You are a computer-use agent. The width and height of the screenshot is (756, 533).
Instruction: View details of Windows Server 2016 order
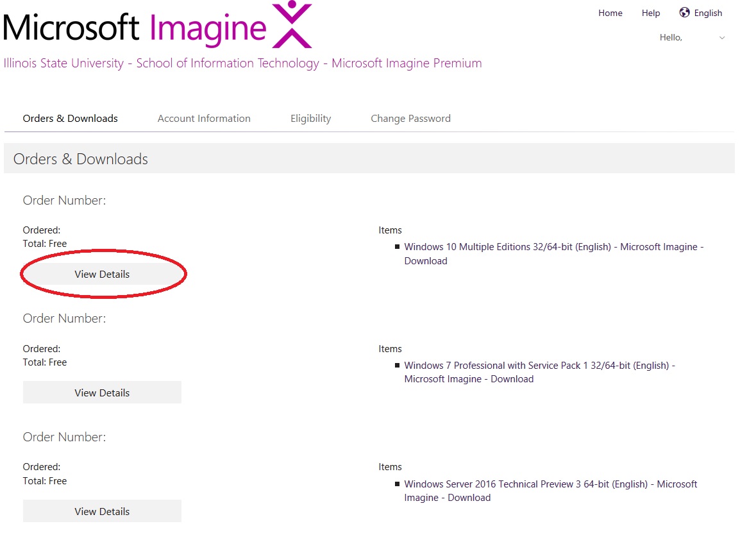coord(102,511)
